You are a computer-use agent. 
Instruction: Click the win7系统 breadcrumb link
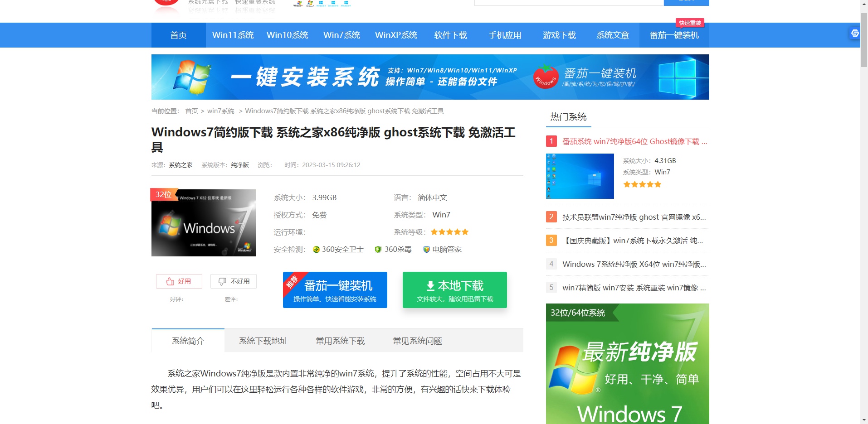click(221, 111)
